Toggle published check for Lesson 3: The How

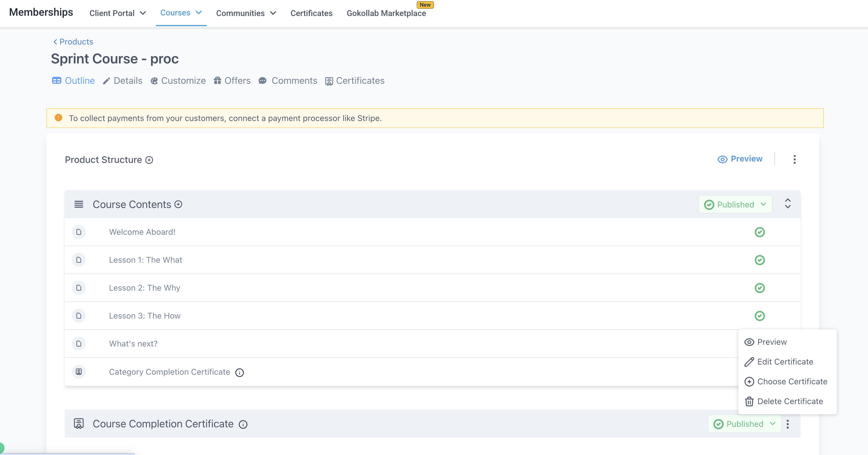(x=760, y=316)
